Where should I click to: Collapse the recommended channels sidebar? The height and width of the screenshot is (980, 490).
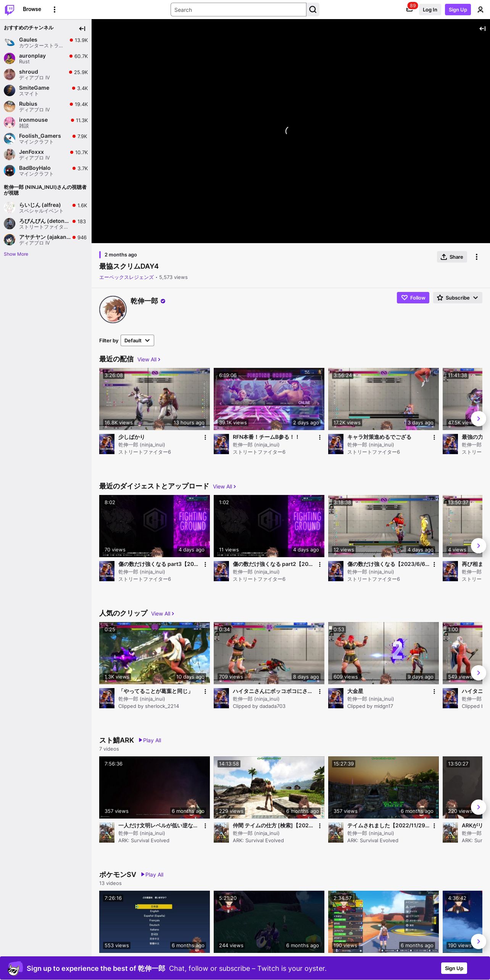point(82,29)
